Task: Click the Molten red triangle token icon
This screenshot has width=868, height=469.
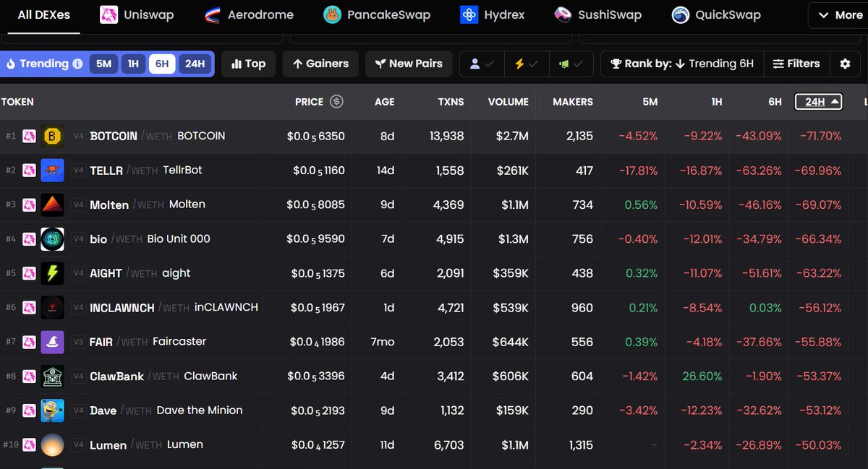Action: click(x=52, y=205)
